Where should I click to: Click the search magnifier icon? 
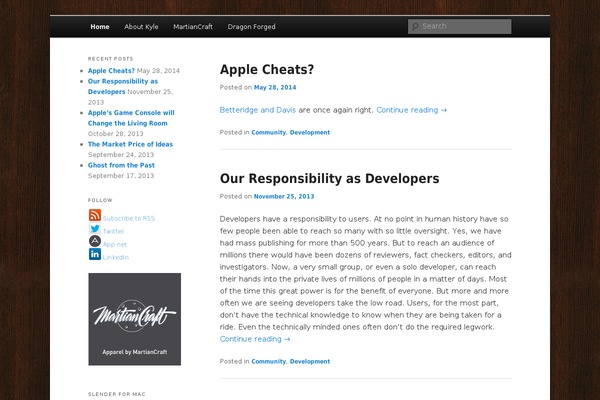coord(415,26)
